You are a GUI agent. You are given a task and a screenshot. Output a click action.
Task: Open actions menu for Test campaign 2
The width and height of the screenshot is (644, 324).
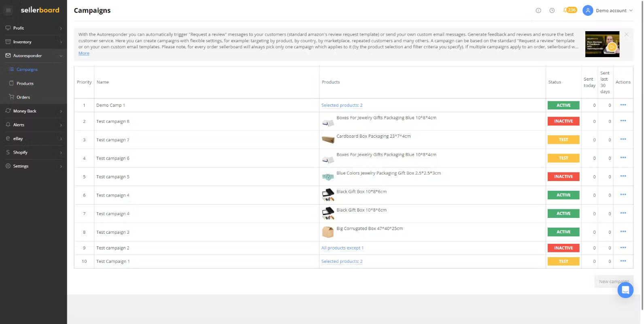[x=623, y=247]
